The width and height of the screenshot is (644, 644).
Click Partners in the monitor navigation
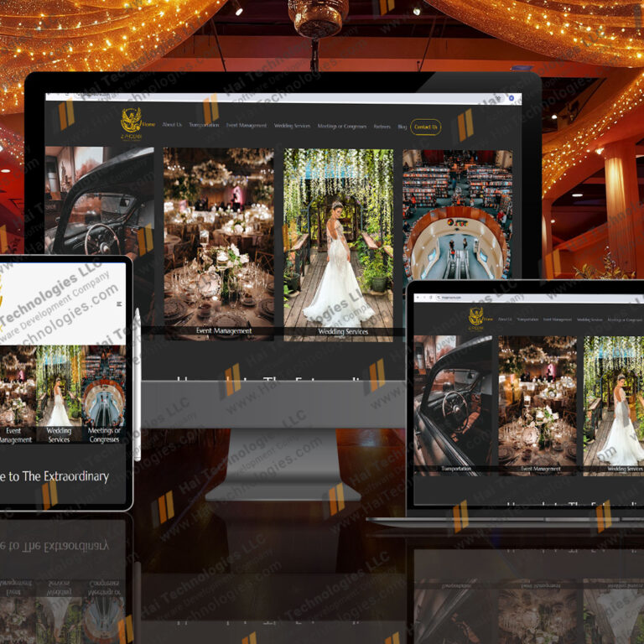[x=382, y=127]
